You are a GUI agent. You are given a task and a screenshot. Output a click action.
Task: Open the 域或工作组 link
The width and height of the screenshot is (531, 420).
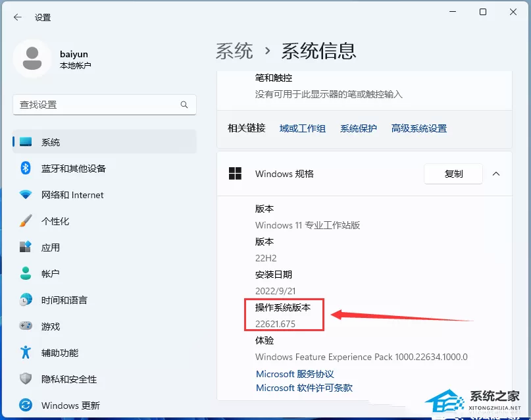click(303, 128)
